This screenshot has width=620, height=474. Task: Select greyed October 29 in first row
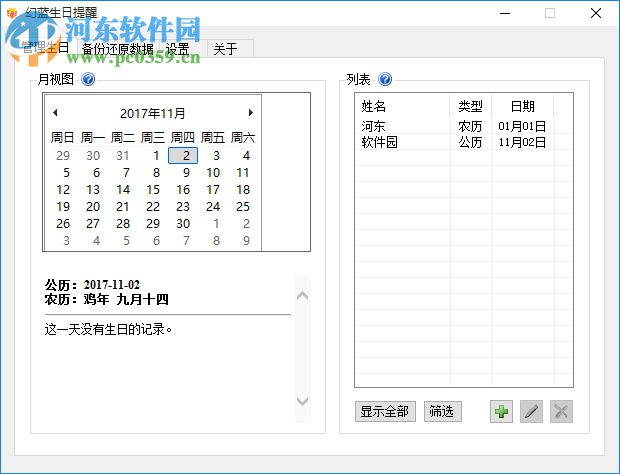coord(63,155)
